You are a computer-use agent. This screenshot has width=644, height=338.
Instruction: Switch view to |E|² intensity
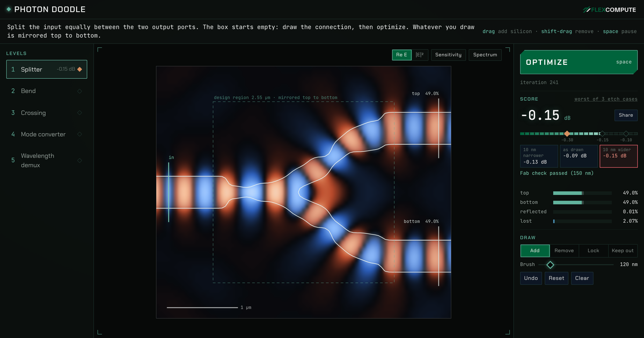coord(420,55)
